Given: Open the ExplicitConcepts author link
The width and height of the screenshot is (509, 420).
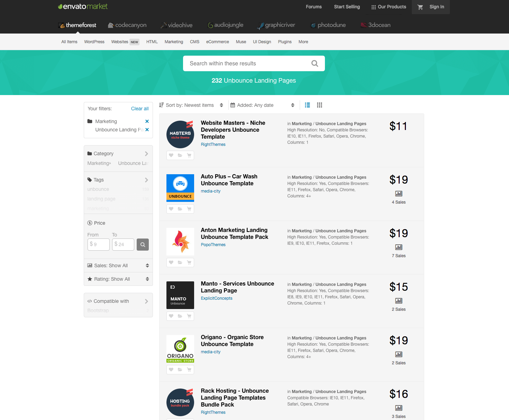Looking at the screenshot, I should [217, 298].
